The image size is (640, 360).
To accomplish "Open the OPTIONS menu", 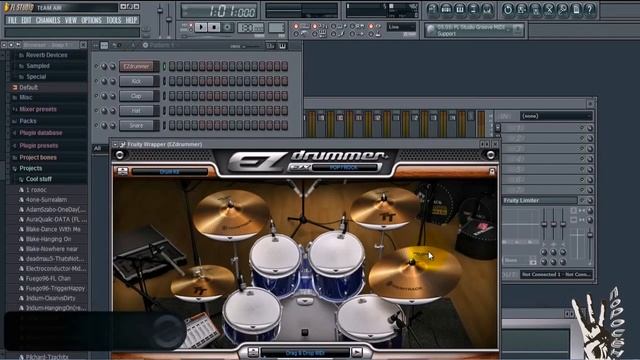I will coord(91,20).
